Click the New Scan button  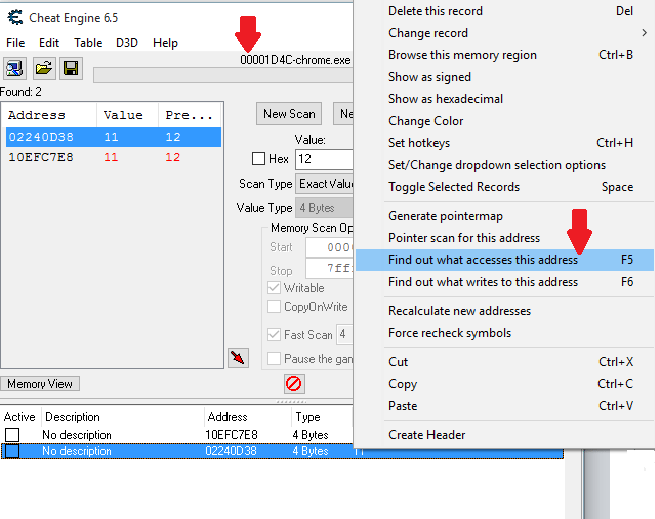click(289, 114)
